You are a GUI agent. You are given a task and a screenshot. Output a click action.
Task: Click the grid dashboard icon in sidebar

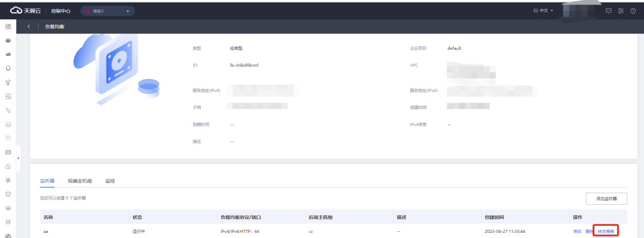8,26
